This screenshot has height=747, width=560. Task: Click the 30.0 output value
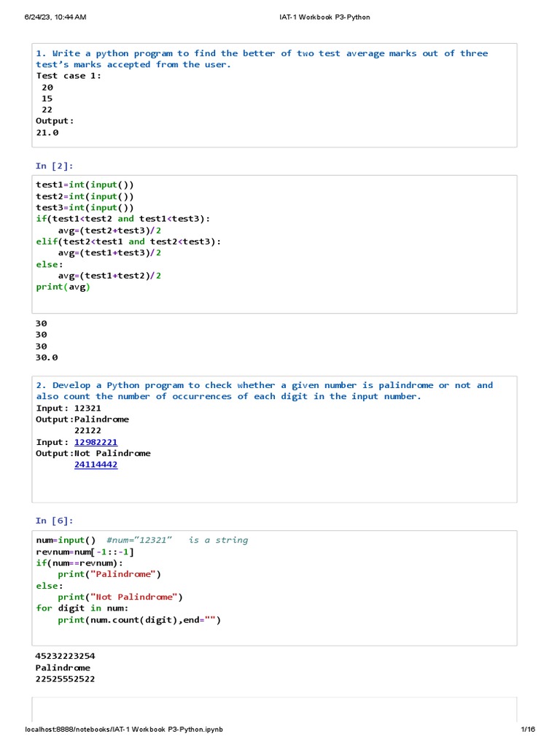[47, 357]
